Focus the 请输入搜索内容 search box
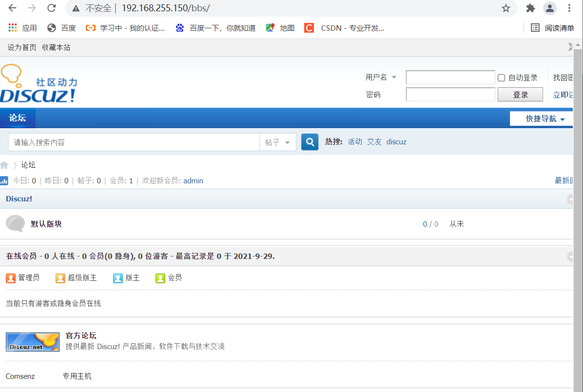583x392 pixels. (x=134, y=142)
